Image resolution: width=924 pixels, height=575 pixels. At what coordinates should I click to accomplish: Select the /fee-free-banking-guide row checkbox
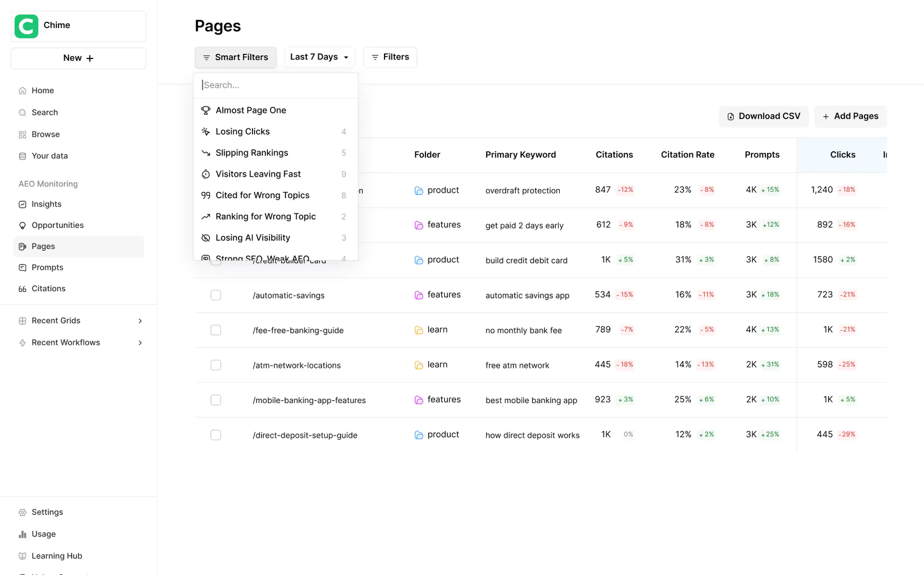point(216,330)
